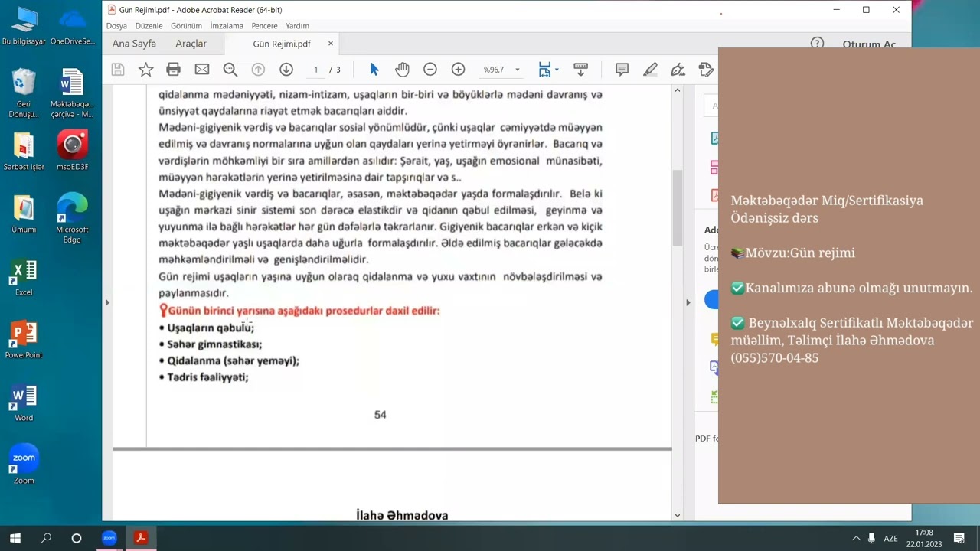Add a comment with the speech bubble icon

click(x=622, y=70)
